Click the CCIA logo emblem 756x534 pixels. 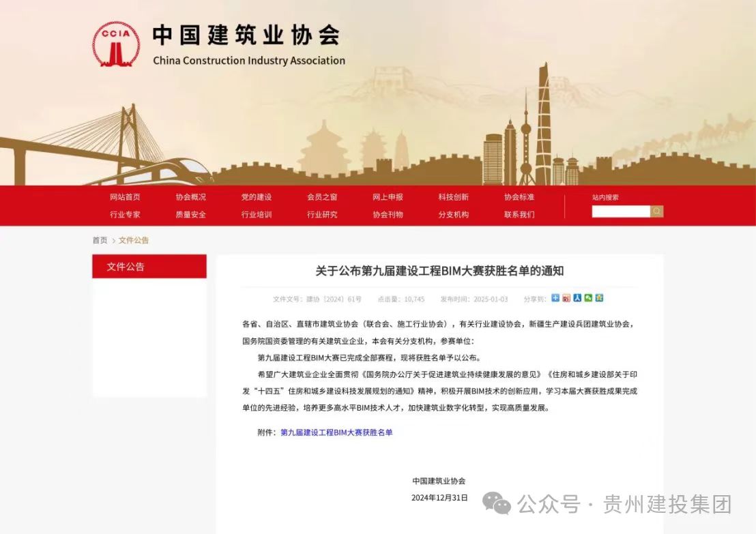(116, 44)
